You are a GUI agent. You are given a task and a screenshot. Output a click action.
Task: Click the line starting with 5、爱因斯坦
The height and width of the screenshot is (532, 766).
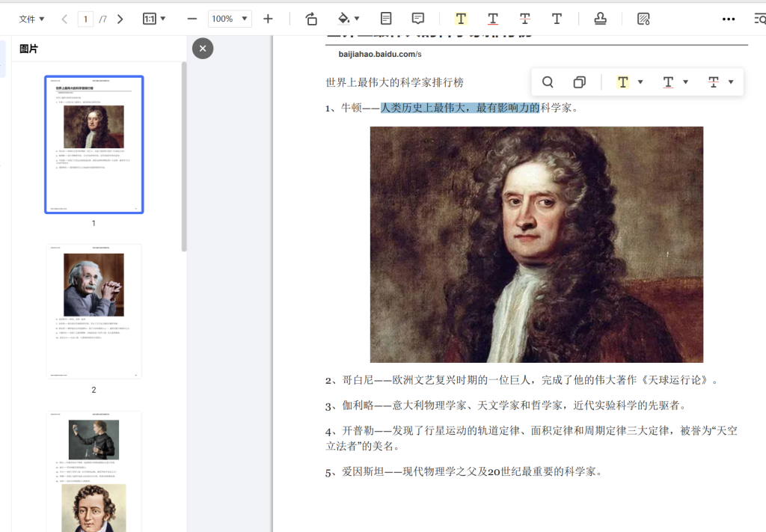(x=464, y=472)
